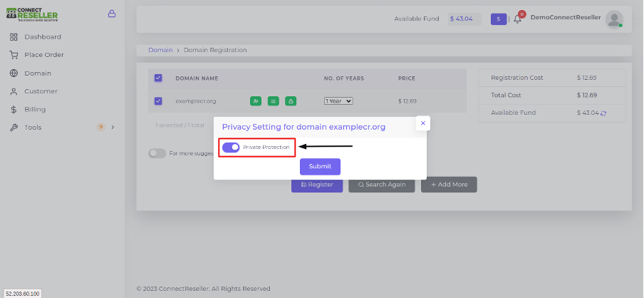
Task: Click the green name server list icon
Action: click(x=273, y=101)
